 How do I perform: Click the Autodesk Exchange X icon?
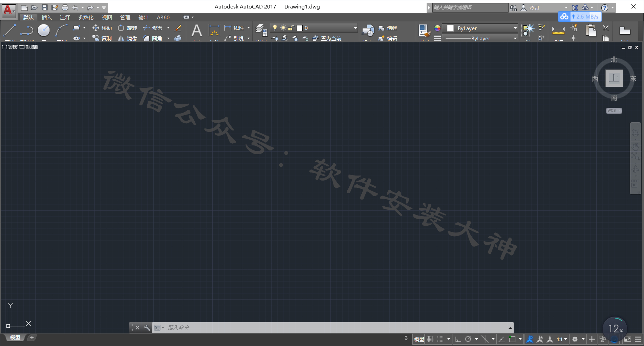575,7
